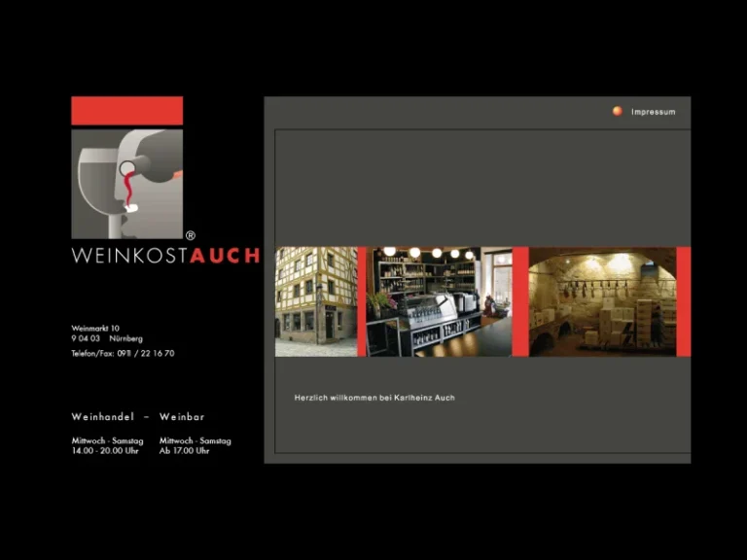Click the orange ball icon beside Impressum
Screen dimensions: 747x560
click(x=617, y=111)
